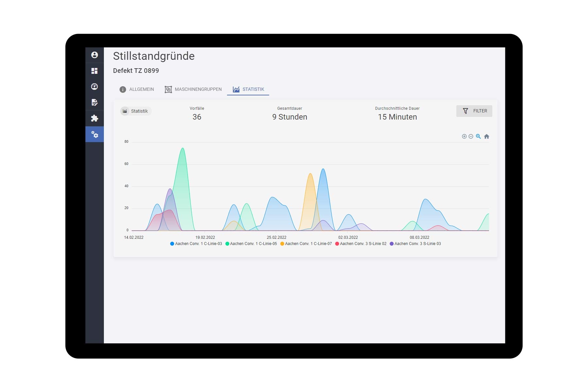This screenshot has height=392, width=588.
Task: Open the document edit sidebar icon
Action: pyautogui.click(x=94, y=103)
